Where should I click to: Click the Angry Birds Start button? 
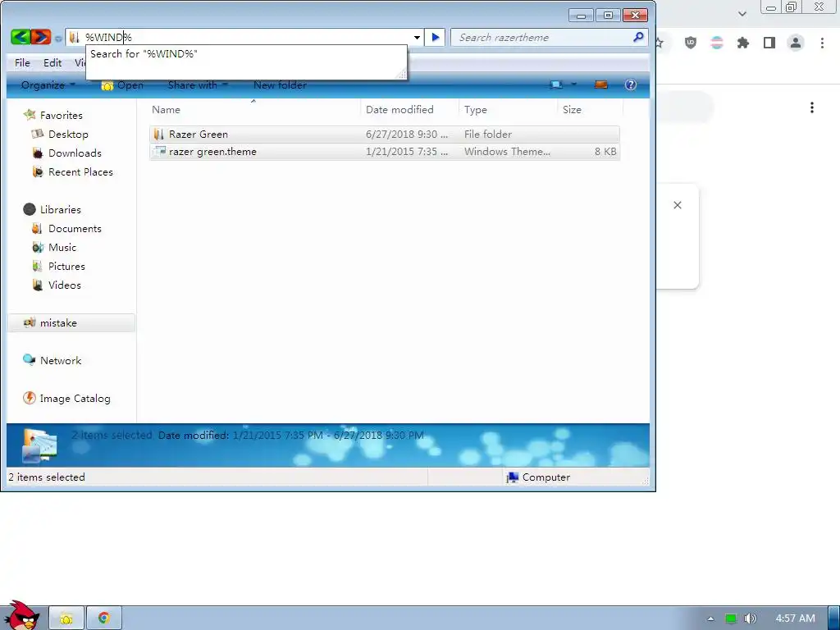point(22,615)
